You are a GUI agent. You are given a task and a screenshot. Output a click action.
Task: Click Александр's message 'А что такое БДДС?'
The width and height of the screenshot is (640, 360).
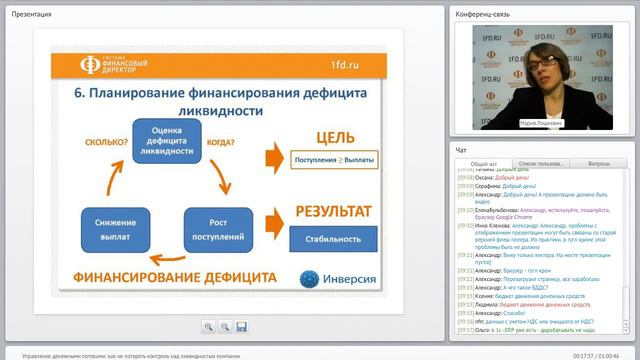coord(503,288)
